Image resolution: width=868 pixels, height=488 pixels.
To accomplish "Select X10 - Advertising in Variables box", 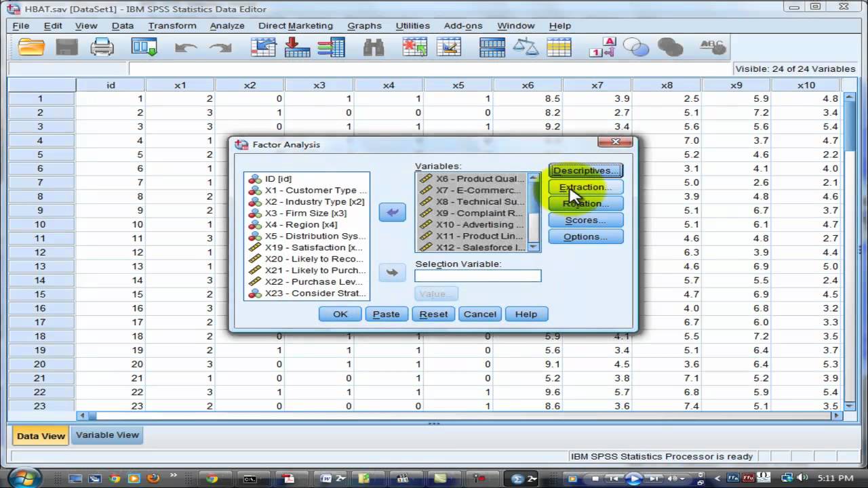I will click(x=472, y=224).
